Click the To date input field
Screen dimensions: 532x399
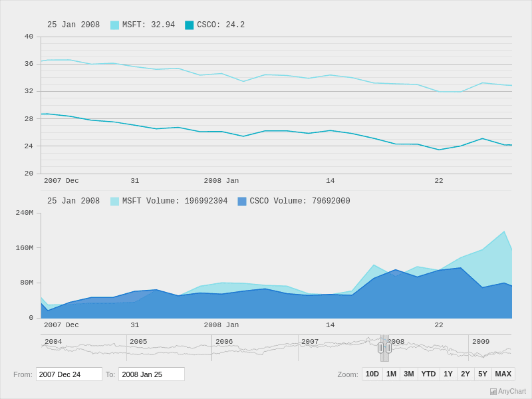[x=152, y=374]
